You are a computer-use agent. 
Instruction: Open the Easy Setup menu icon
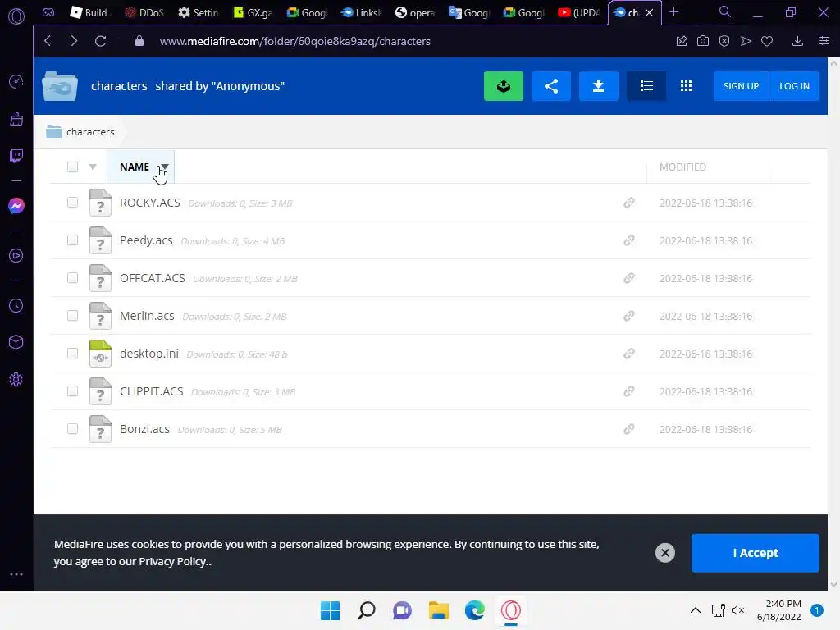(x=824, y=41)
